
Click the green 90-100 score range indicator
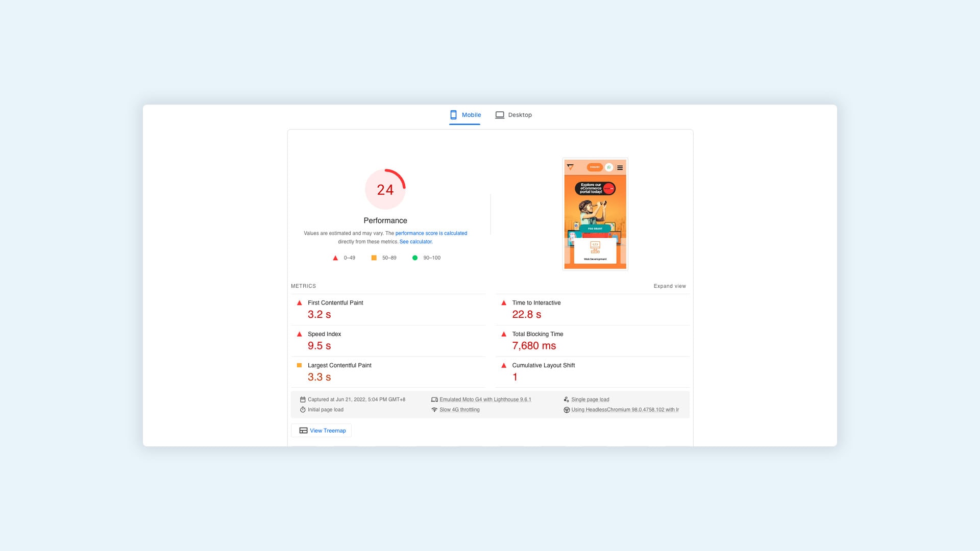[x=415, y=258]
